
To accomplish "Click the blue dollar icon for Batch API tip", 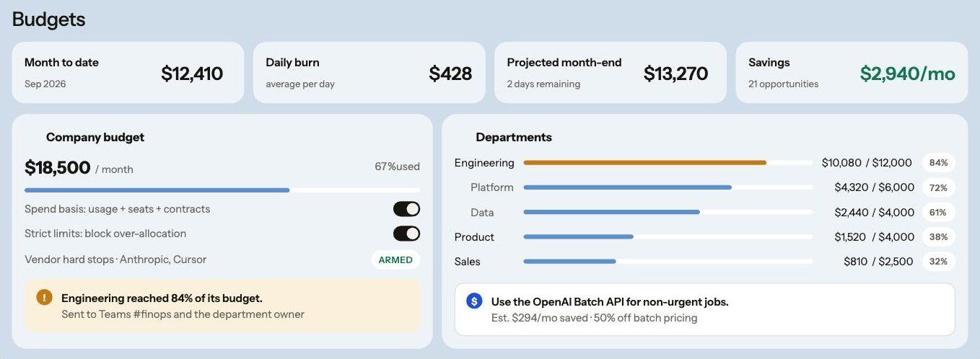I will [x=474, y=301].
